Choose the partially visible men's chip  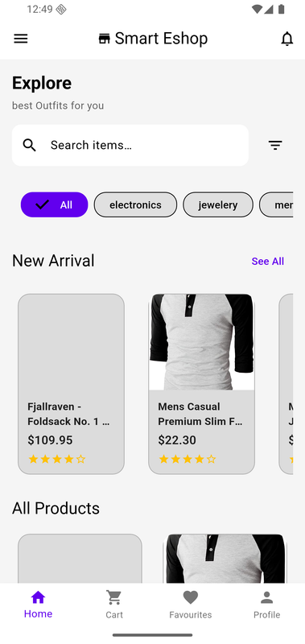click(x=276, y=204)
